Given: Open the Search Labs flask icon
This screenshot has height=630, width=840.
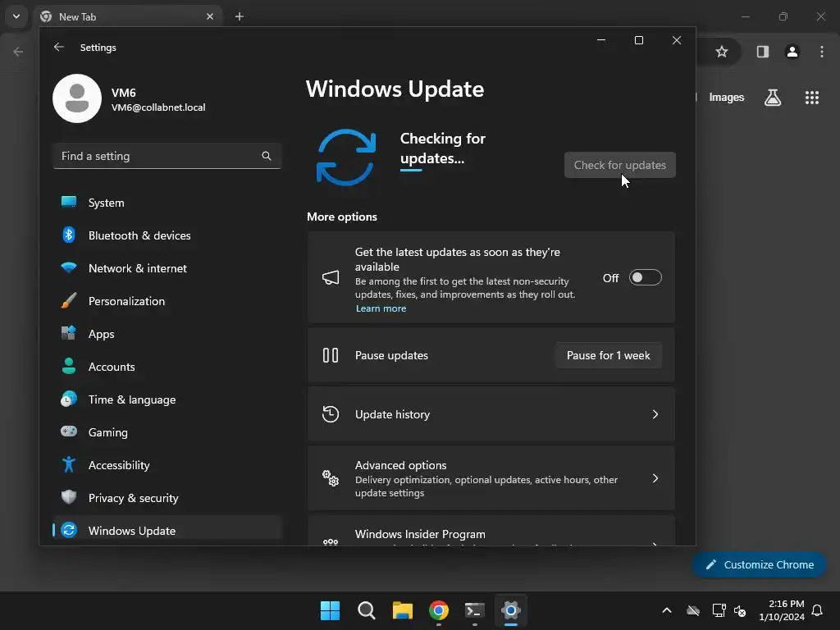Looking at the screenshot, I should click(x=773, y=98).
